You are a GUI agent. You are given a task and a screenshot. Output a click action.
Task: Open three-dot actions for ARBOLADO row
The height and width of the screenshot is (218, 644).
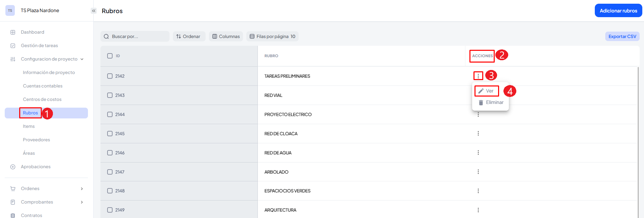(478, 172)
